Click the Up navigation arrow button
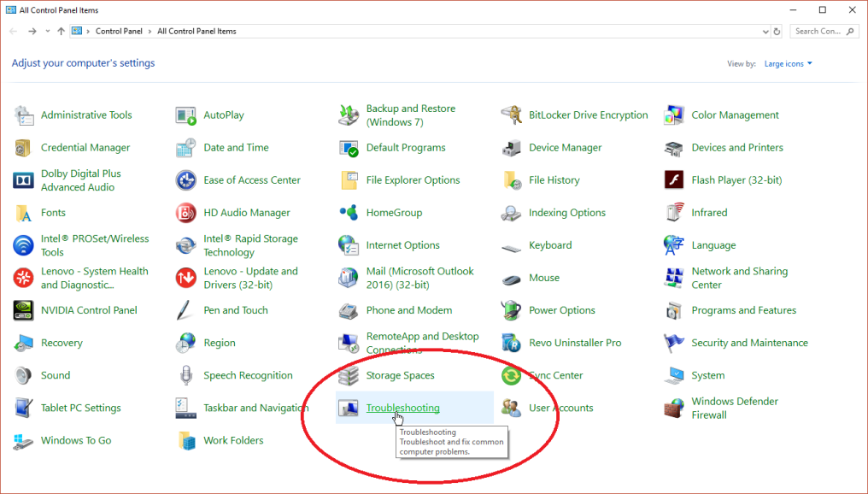The height and width of the screenshot is (494, 868). click(60, 31)
